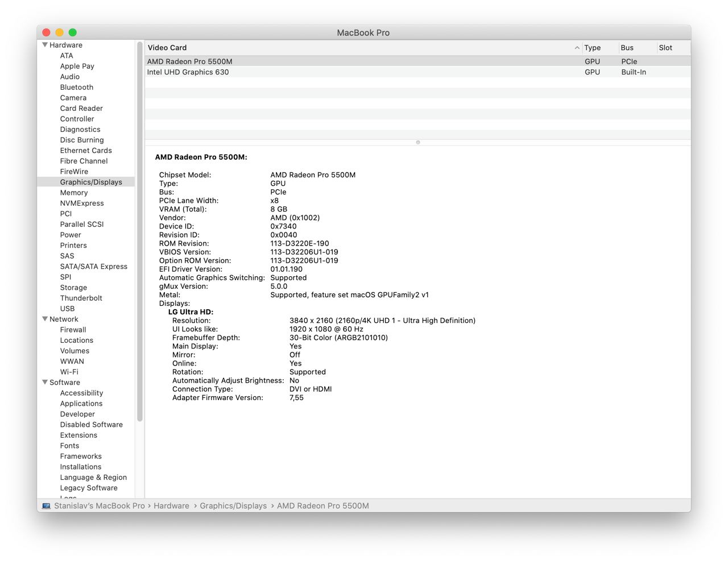Viewport: 728px width, 561px height.
Task: Select Parallel SCSI in the sidebar
Action: click(82, 224)
